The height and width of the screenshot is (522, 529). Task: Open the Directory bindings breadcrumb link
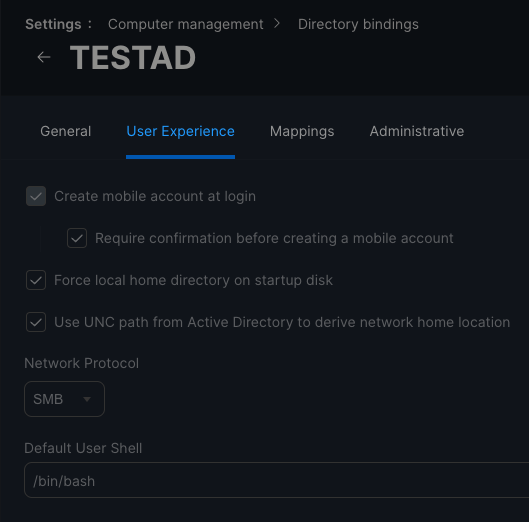point(358,24)
